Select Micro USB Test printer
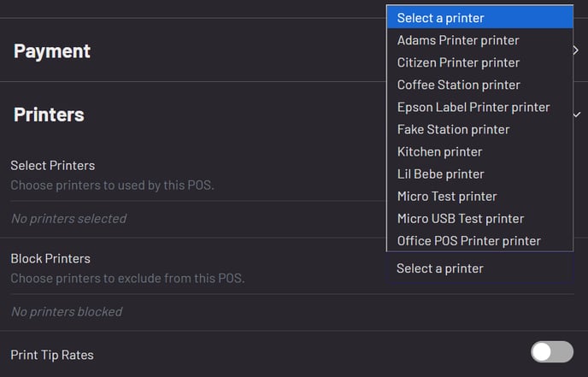588x377 pixels. (461, 218)
